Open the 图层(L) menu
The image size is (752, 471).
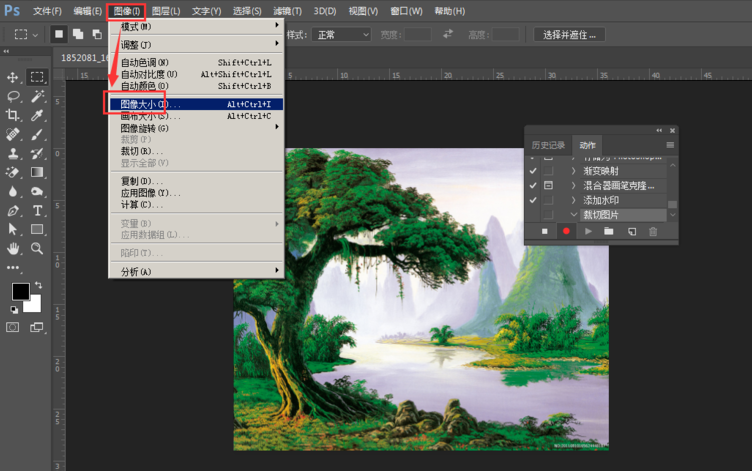click(x=166, y=11)
